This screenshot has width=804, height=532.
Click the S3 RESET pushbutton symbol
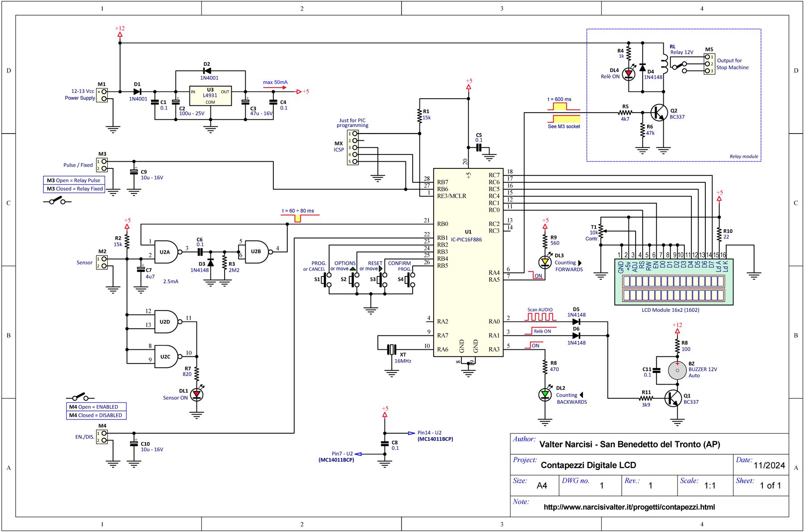[x=382, y=280]
